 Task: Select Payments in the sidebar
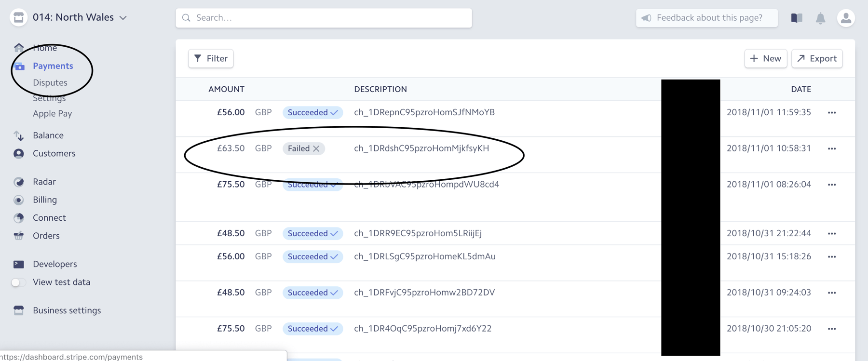(x=53, y=66)
